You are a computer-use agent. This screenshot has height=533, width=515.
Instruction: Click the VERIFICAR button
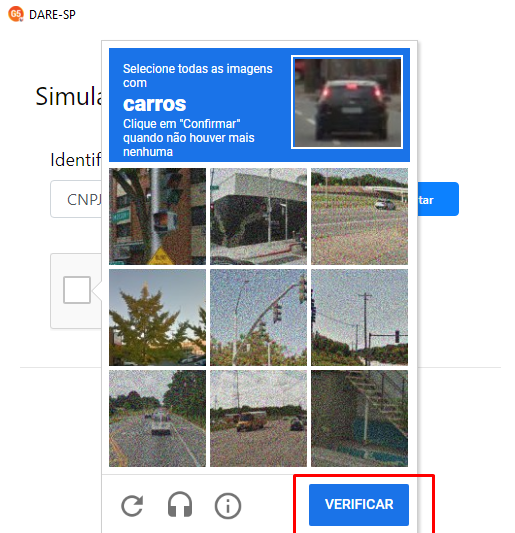359,504
